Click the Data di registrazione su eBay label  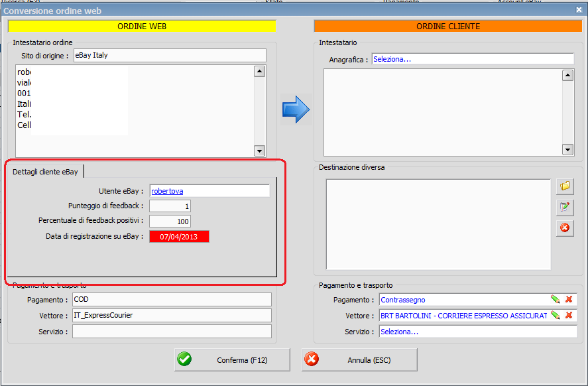tap(95, 236)
